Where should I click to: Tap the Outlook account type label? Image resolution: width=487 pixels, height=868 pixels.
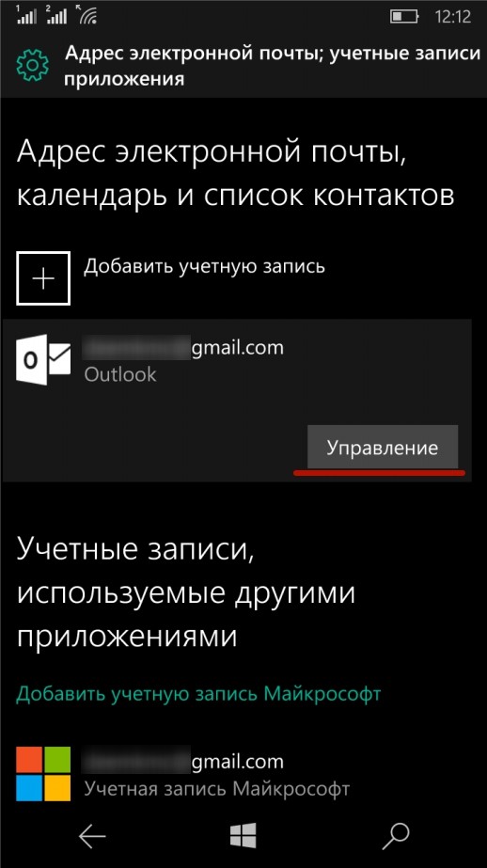[x=120, y=375]
